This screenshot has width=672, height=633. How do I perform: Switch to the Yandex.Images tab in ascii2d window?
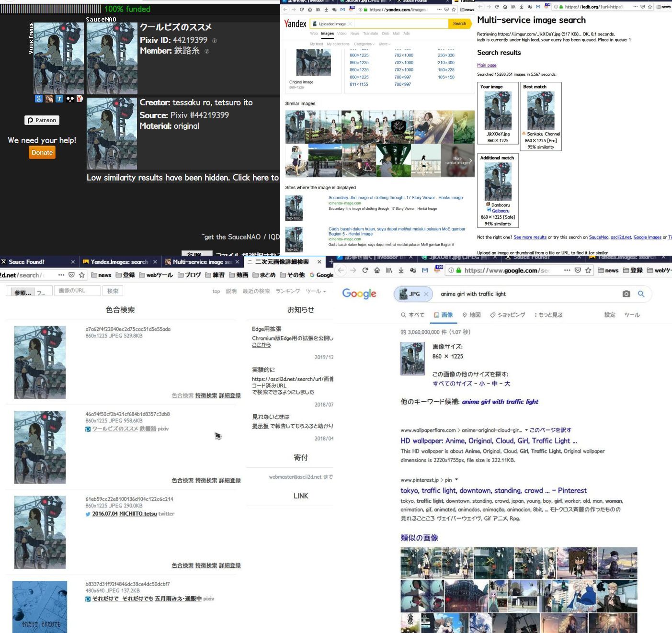click(120, 262)
